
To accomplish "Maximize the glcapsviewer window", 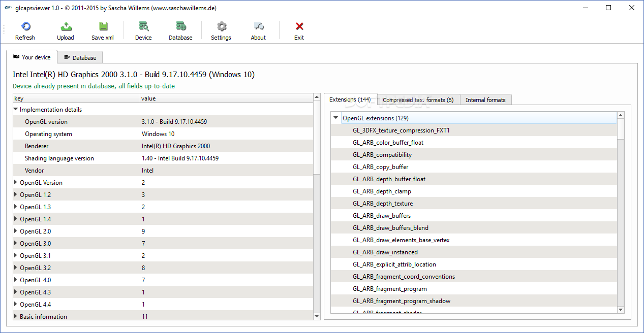I will (x=608, y=8).
